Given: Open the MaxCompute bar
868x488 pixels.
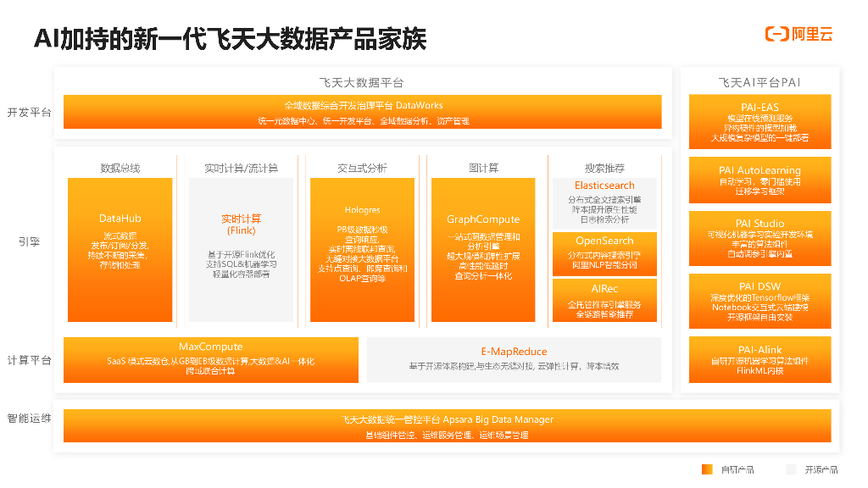Looking at the screenshot, I should point(211,359).
